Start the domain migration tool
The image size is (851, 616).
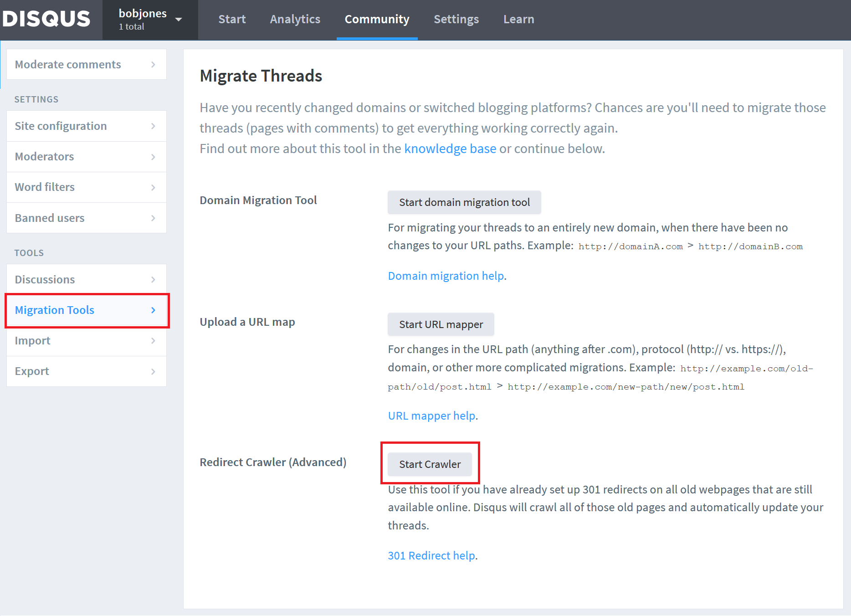(x=464, y=202)
